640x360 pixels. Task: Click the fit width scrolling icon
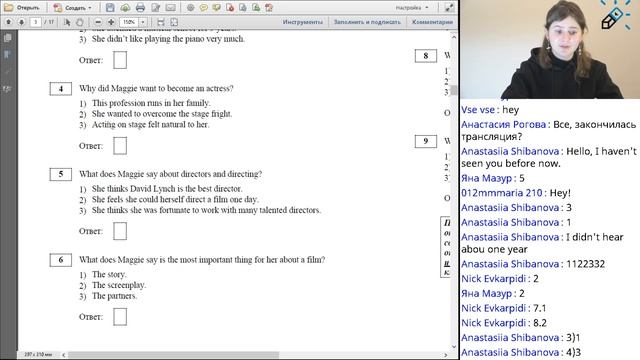point(161,22)
